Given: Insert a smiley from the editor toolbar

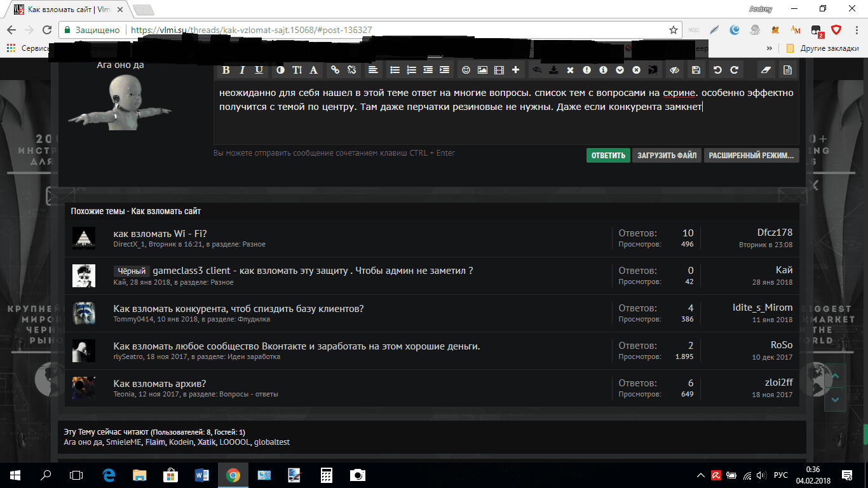Looking at the screenshot, I should click(x=466, y=70).
